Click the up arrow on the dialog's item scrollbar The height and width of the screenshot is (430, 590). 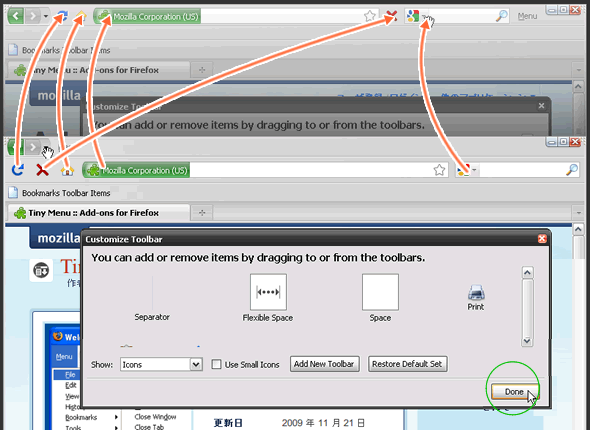tap(527, 272)
